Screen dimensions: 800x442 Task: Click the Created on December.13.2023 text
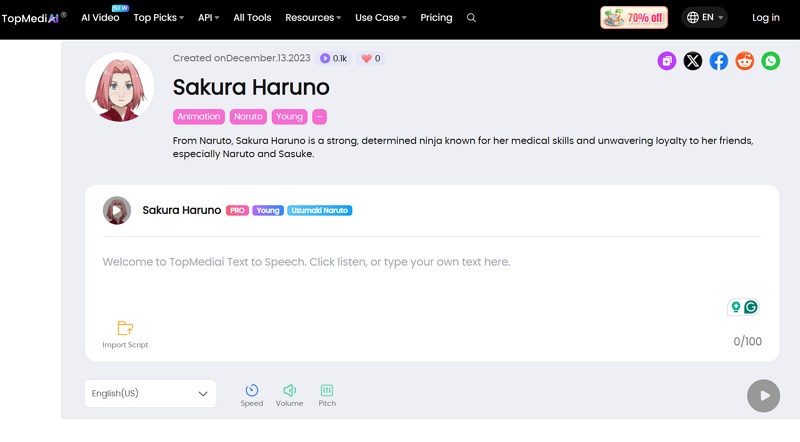[x=241, y=58]
